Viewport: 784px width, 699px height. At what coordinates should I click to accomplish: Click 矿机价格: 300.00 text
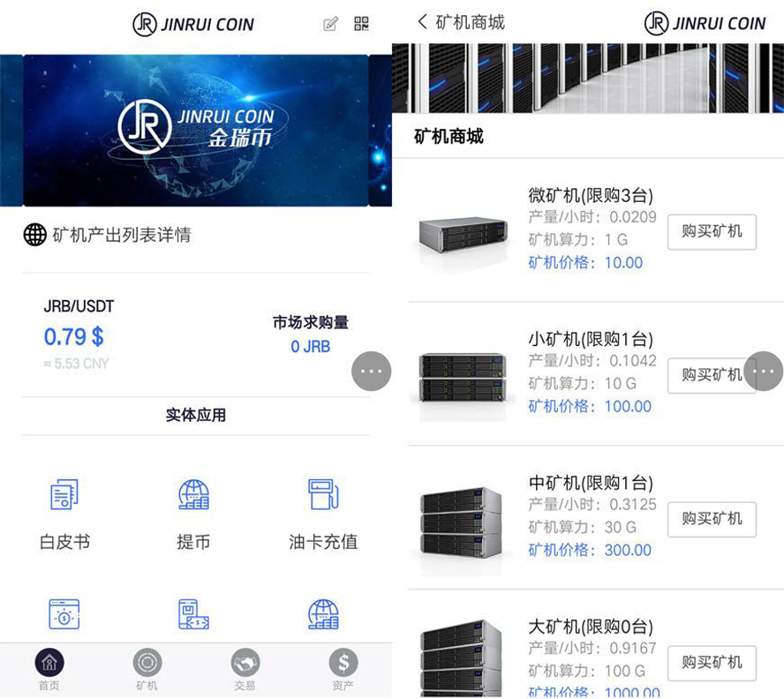(x=590, y=550)
